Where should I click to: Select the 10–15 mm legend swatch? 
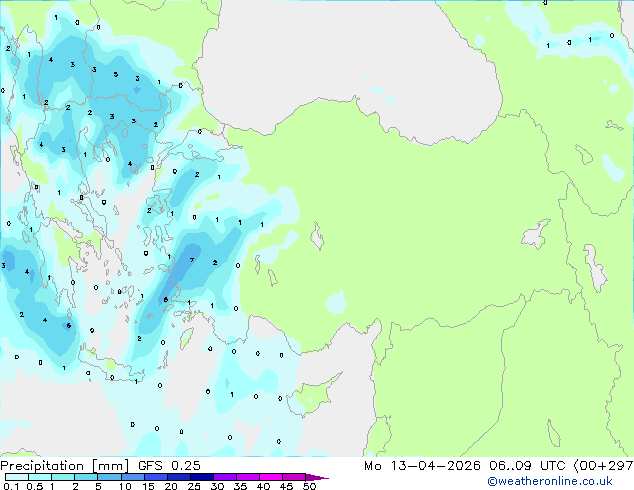coord(133,477)
